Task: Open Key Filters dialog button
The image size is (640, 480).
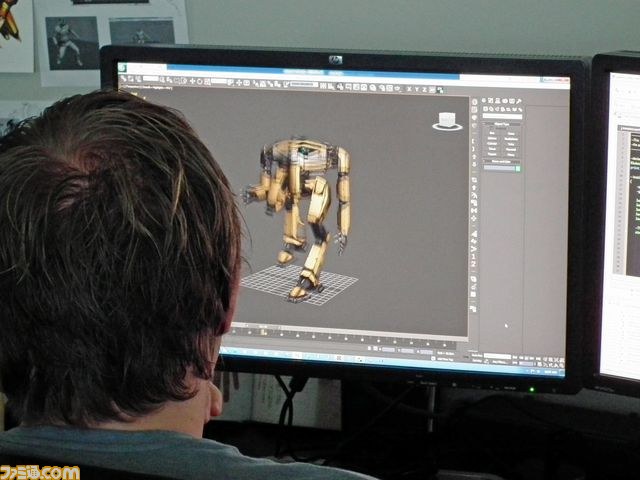Action: (x=500, y=362)
